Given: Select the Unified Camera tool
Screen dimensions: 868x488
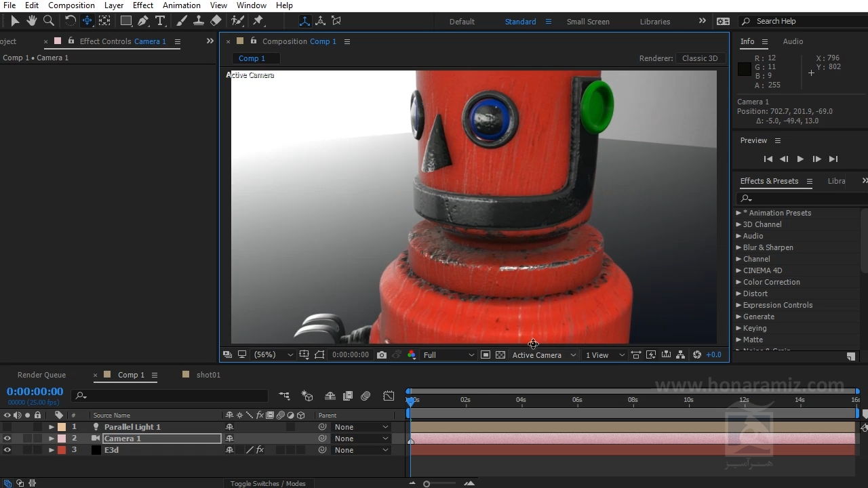Looking at the screenshot, I should pyautogui.click(x=87, y=21).
